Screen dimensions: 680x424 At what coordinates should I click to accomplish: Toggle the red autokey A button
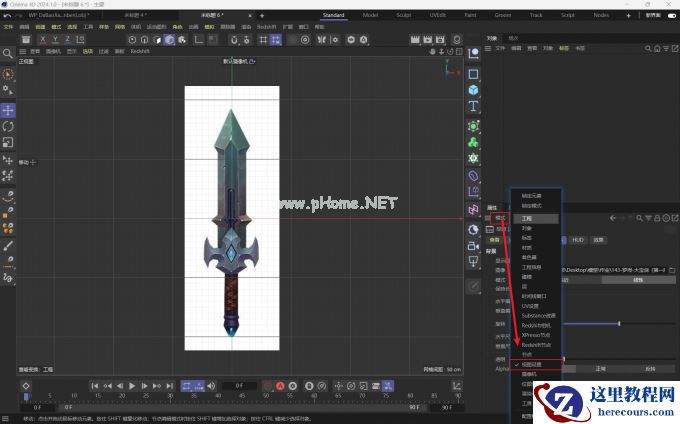coord(280,386)
